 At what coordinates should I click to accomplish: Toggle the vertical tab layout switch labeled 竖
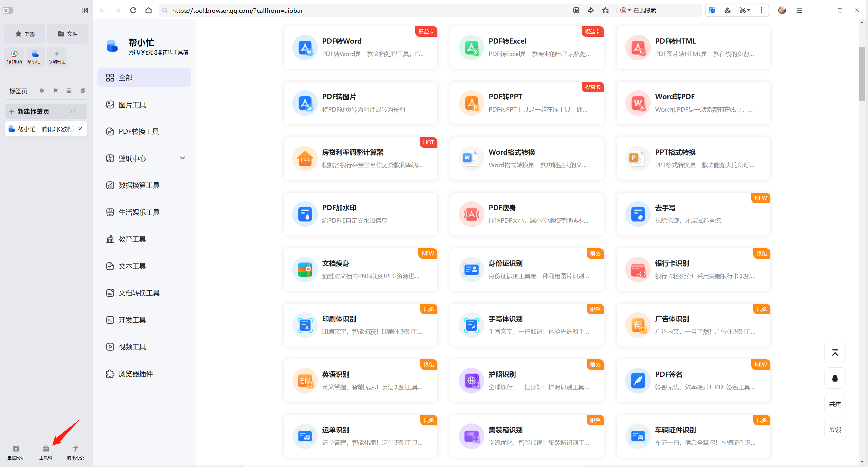pyautogui.click(x=8, y=11)
